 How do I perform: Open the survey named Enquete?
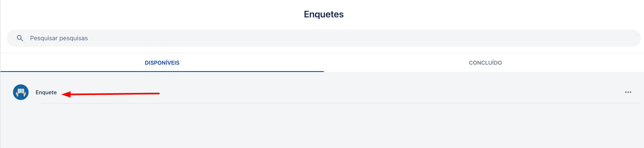coord(46,92)
